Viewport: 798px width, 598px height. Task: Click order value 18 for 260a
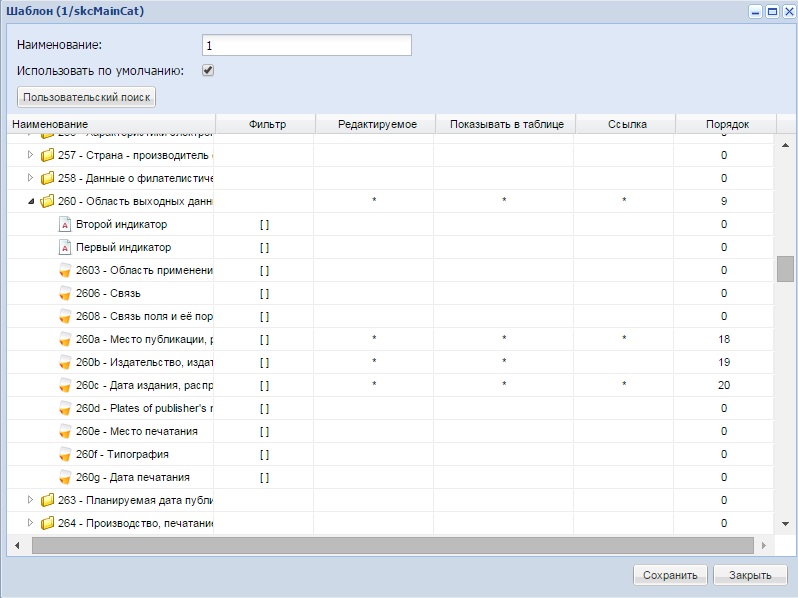724,339
